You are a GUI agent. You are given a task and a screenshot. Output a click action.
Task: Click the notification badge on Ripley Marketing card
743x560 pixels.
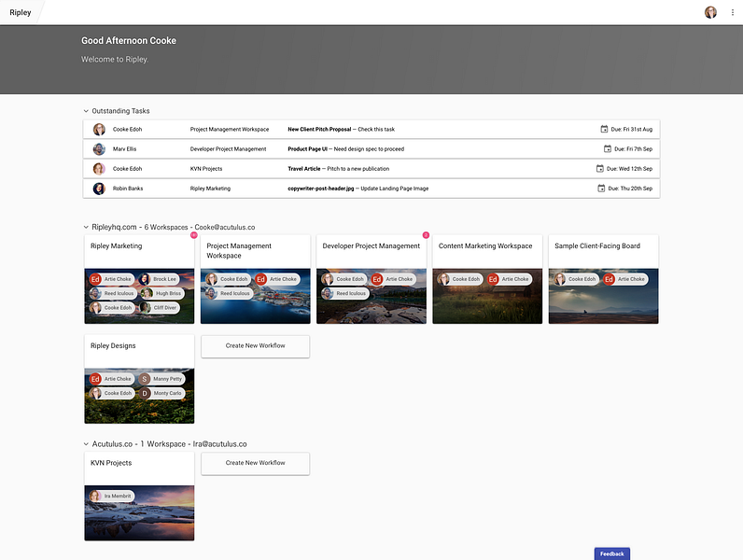(193, 235)
